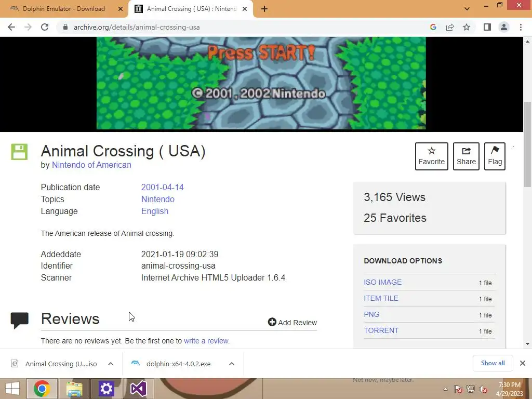Close the downloads bar
This screenshot has width=532, height=399.
523,363
